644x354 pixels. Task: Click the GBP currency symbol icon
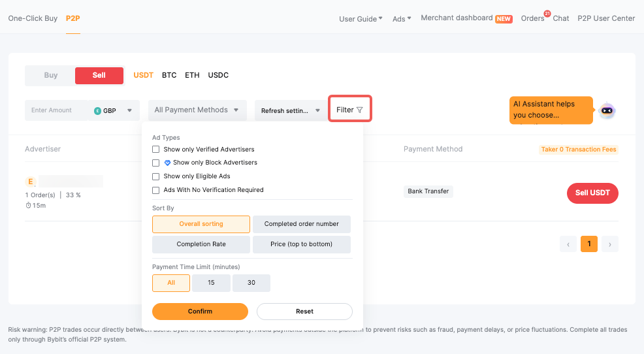coord(98,111)
